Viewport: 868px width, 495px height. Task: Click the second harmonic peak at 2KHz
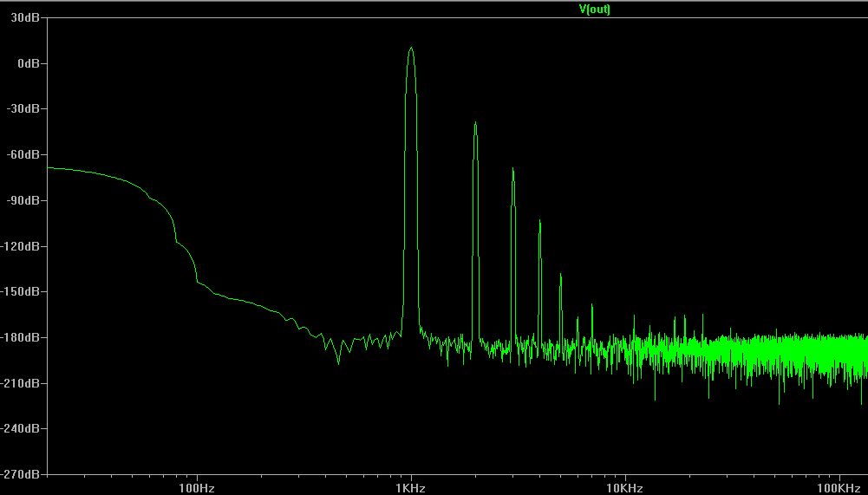(475, 123)
